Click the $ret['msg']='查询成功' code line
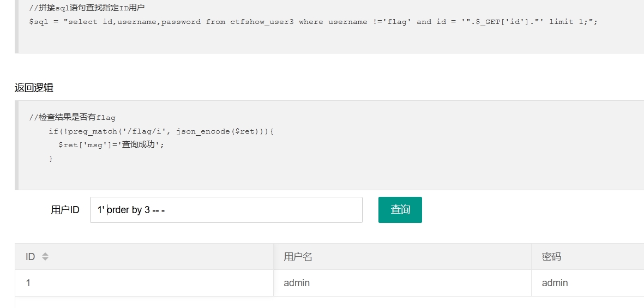The height and width of the screenshot is (308, 644). (111, 145)
